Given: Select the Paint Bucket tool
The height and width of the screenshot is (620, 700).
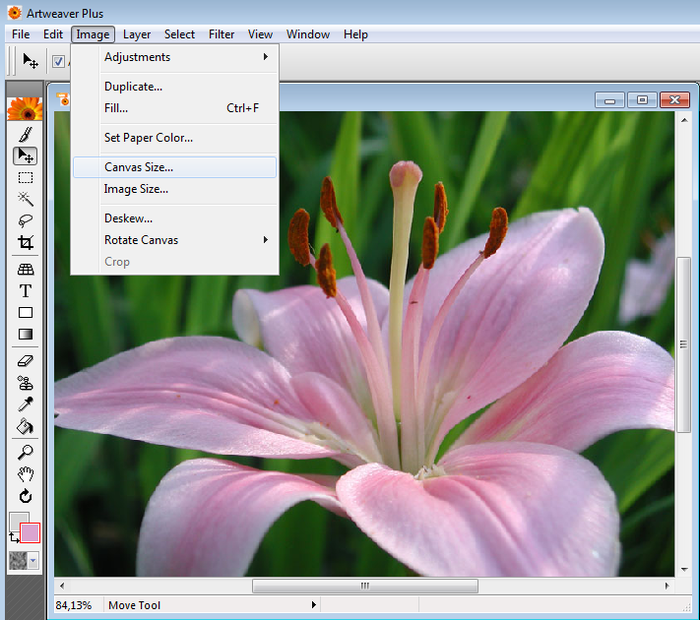Looking at the screenshot, I should [25, 426].
